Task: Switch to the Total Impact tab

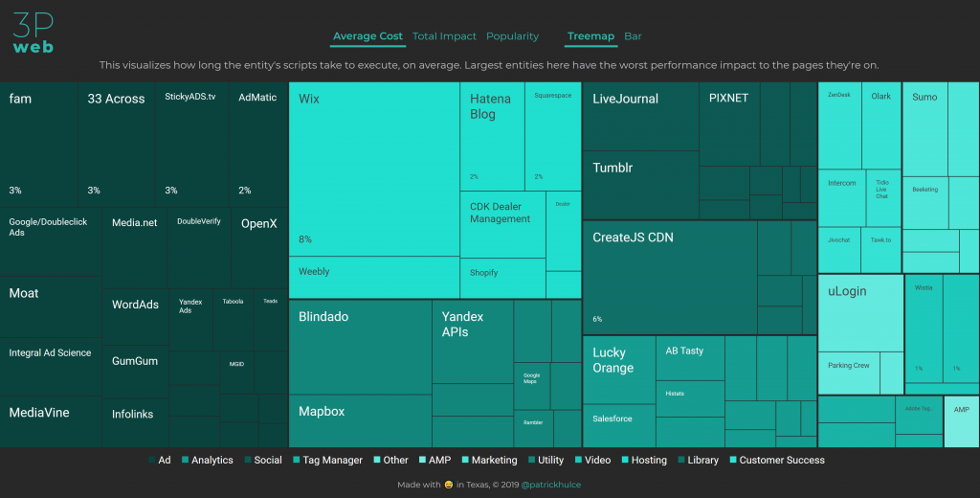Action: pyautogui.click(x=444, y=36)
